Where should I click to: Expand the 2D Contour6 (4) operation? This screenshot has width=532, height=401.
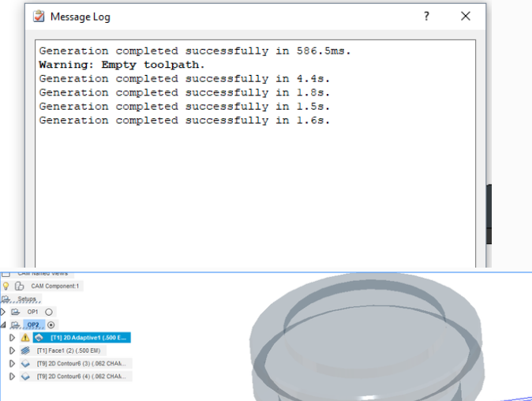pyautogui.click(x=12, y=377)
